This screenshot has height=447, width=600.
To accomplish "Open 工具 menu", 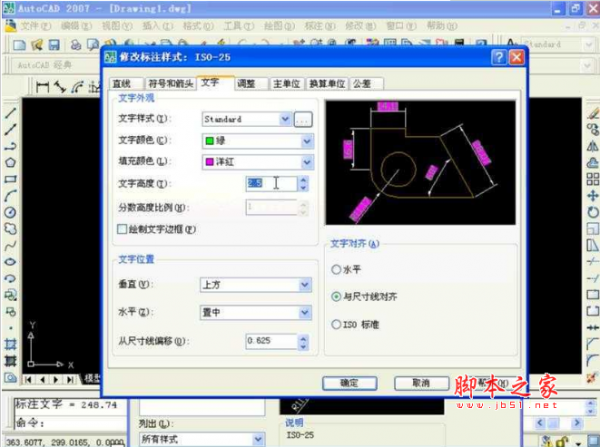I will click(238, 26).
